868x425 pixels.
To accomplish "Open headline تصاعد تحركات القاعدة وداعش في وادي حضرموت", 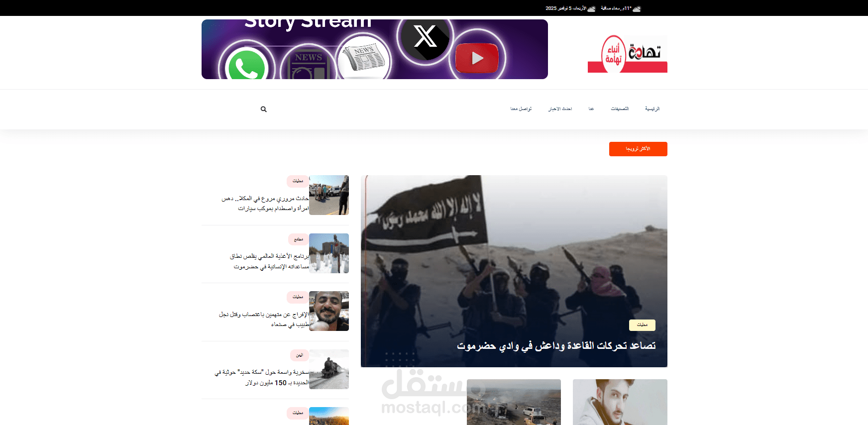I will (x=556, y=345).
